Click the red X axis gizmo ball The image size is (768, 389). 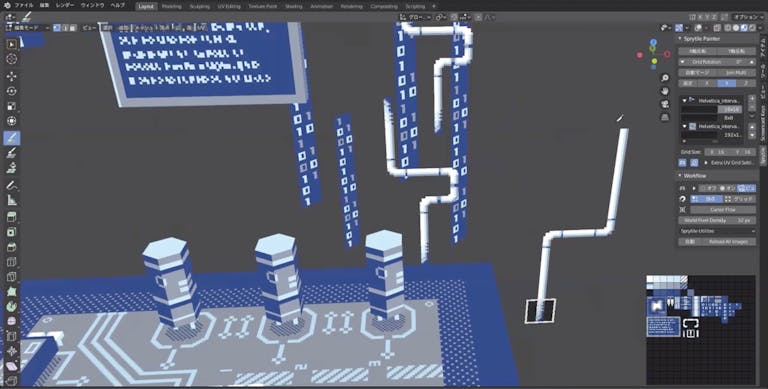[639, 55]
